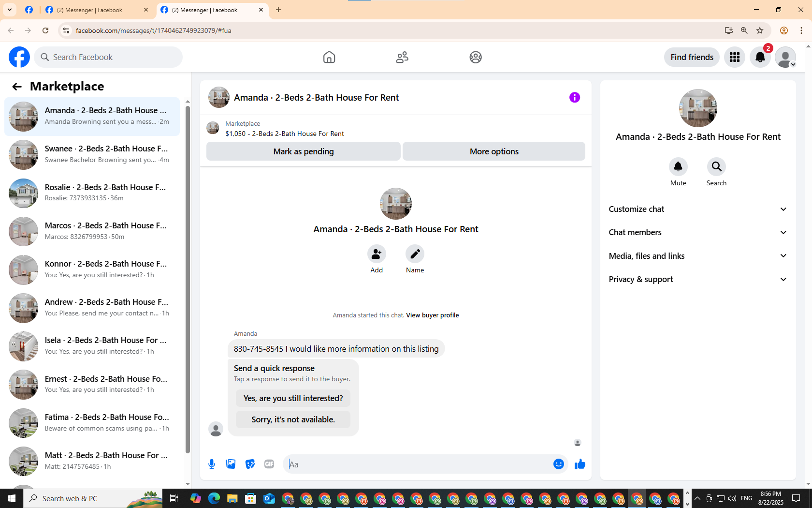This screenshot has width=812, height=508.
Task: Switch to the pinned Facebook tab
Action: (29, 10)
